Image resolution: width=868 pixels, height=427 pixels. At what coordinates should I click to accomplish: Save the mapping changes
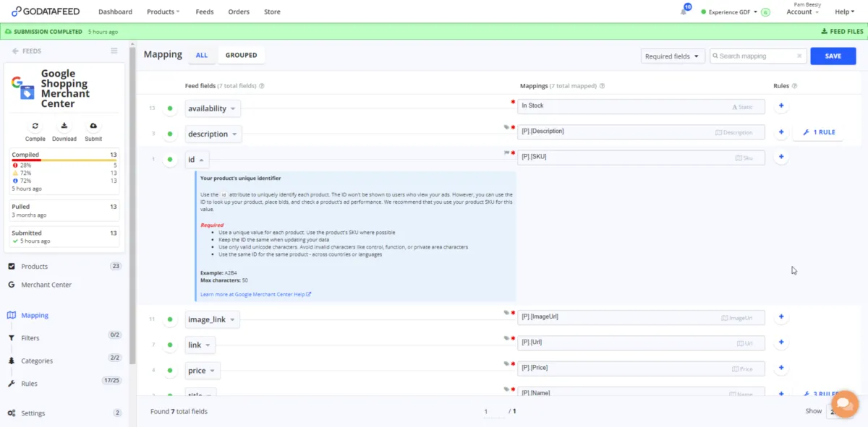coord(833,56)
